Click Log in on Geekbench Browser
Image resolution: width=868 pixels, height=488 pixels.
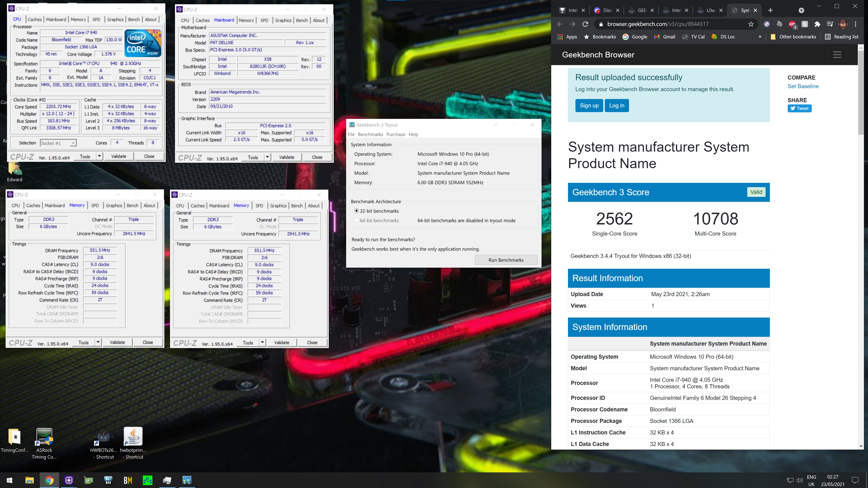pos(617,105)
